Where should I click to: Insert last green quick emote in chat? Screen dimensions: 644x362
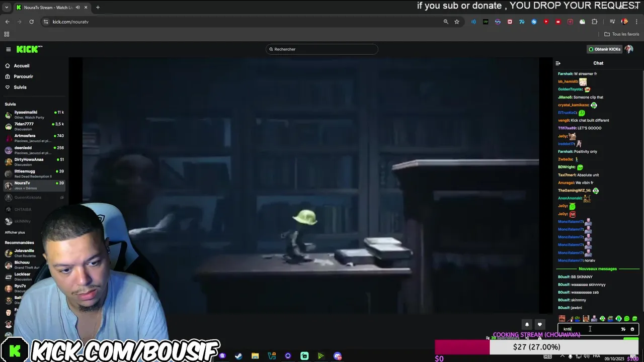click(x=634, y=319)
